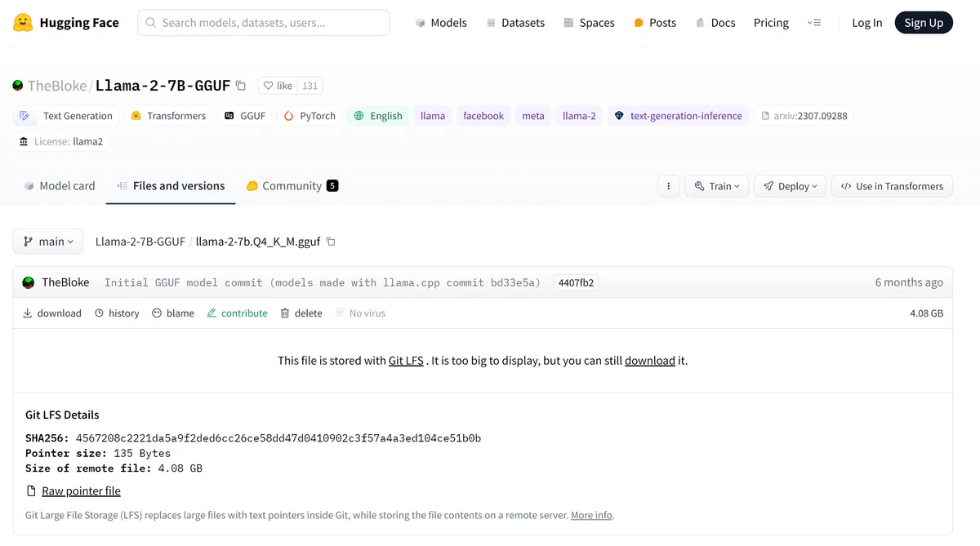Copy file path icon after llama-2-7b.Q4_K_M.gguf

[x=331, y=242]
